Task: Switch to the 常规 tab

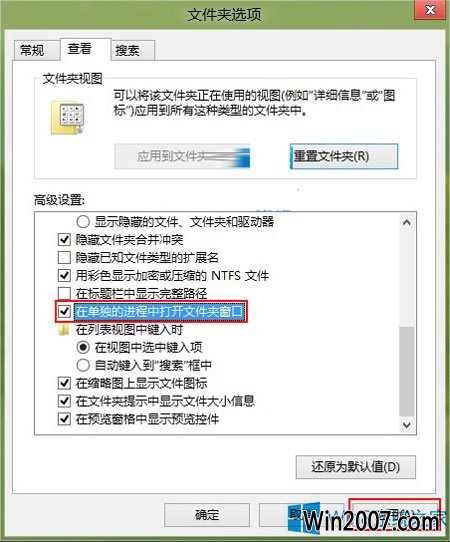Action: 32,50
